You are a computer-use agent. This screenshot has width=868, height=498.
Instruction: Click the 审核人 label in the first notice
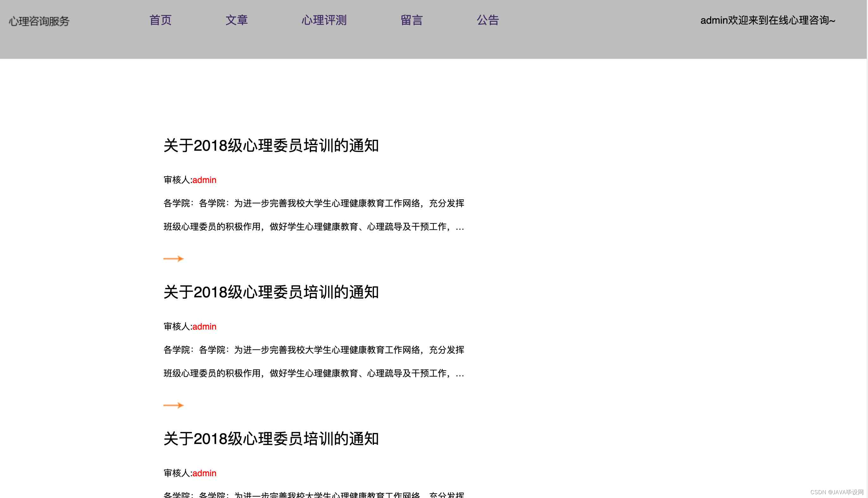point(177,180)
